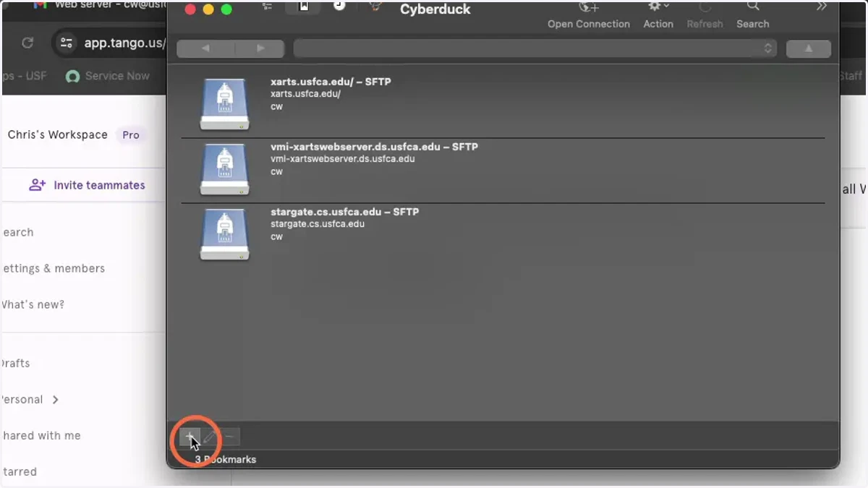Open Service Now browser bookmark
The width and height of the screenshot is (868, 488).
click(x=108, y=76)
